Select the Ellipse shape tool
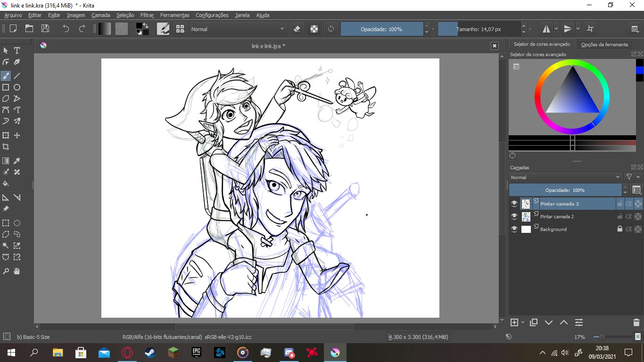The image size is (644, 362). tap(17, 87)
